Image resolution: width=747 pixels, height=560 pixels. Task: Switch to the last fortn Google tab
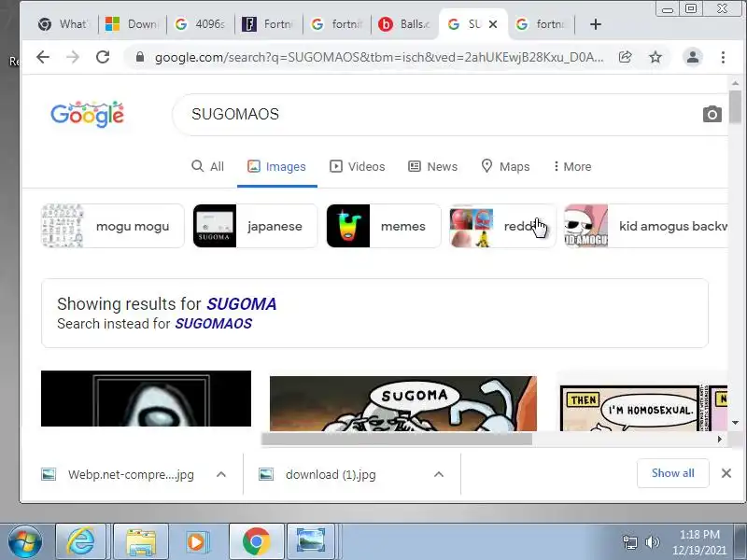tap(542, 24)
